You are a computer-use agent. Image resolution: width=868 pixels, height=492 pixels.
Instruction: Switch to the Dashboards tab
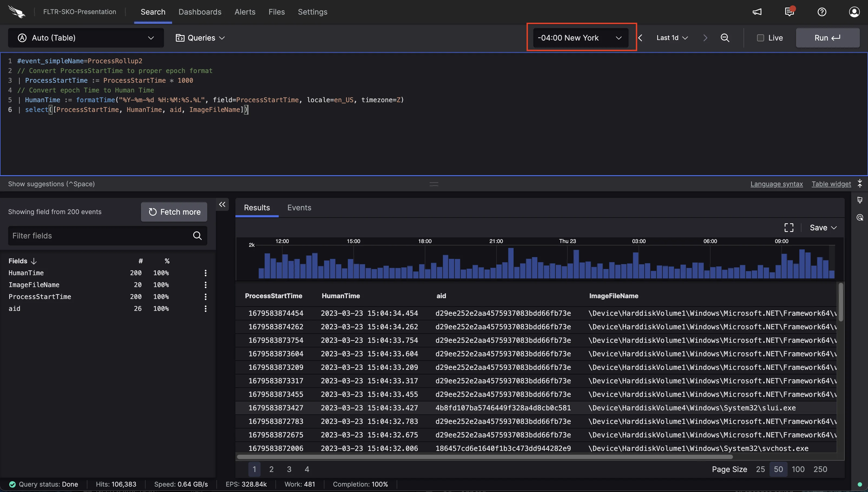pos(200,12)
